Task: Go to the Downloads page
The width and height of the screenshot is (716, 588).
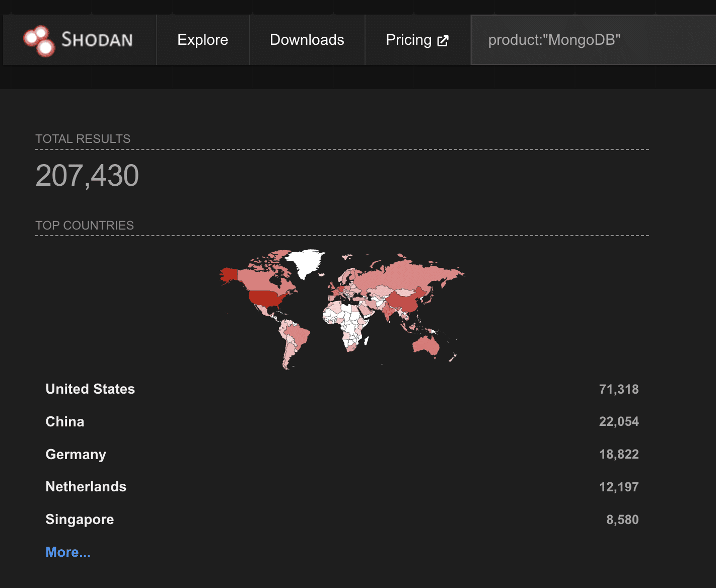Action: pyautogui.click(x=307, y=40)
